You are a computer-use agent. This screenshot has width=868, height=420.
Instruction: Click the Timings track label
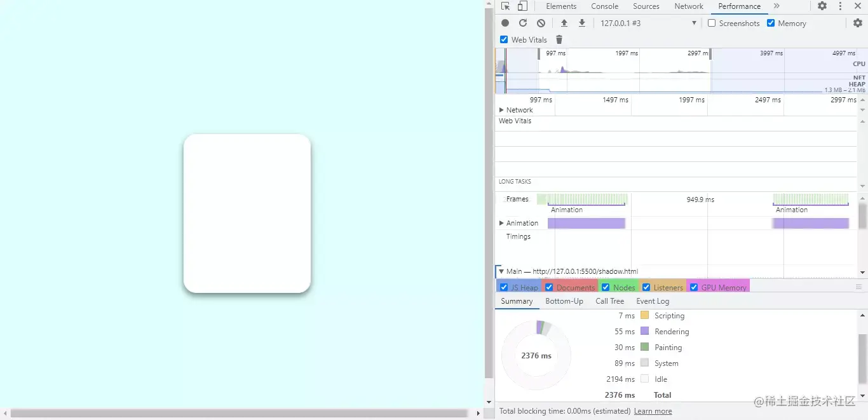(x=519, y=236)
